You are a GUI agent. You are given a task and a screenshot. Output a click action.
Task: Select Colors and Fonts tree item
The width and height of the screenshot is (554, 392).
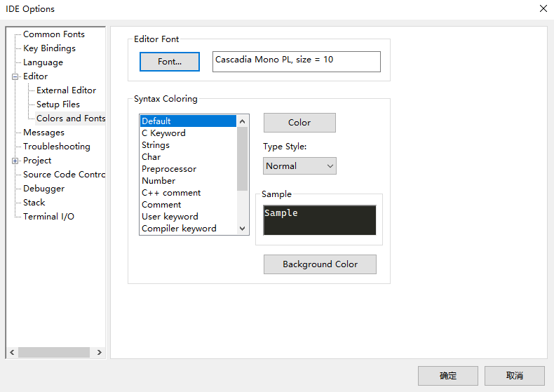click(x=71, y=119)
